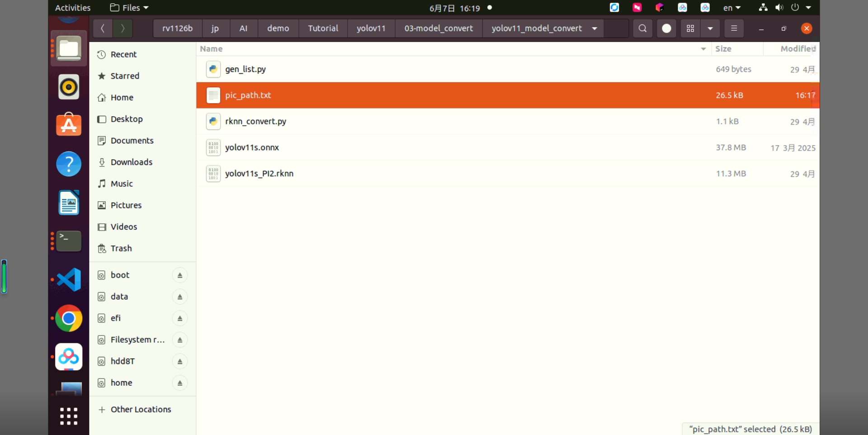Click the yolov11s.onnx binary file icon
Image resolution: width=868 pixels, height=435 pixels.
click(213, 147)
